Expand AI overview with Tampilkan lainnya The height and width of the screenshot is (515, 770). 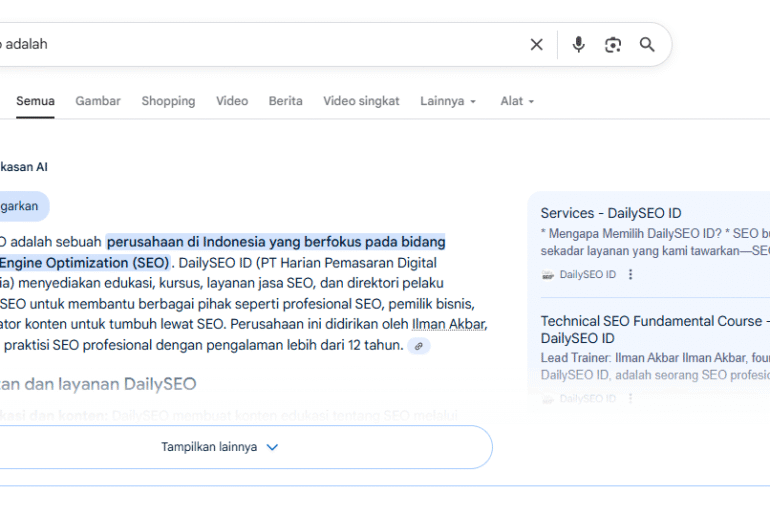220,447
